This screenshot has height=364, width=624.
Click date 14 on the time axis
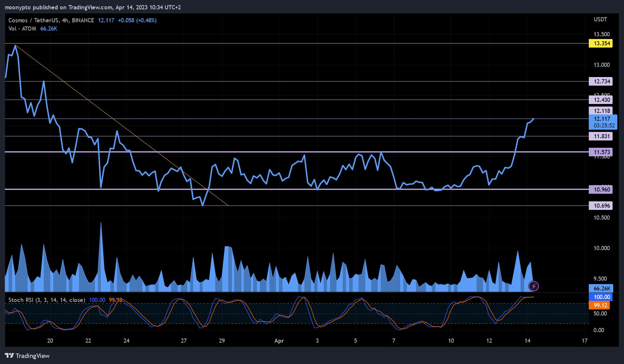pos(527,341)
